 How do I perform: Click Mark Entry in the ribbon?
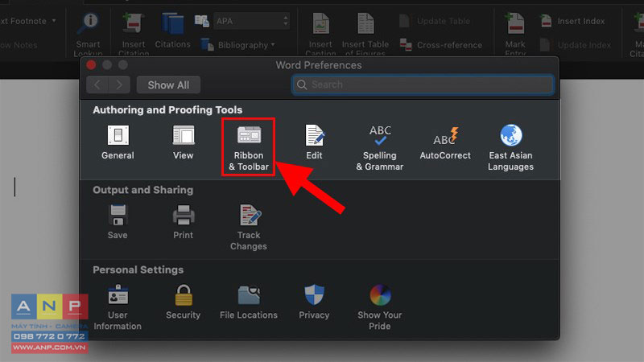click(515, 34)
